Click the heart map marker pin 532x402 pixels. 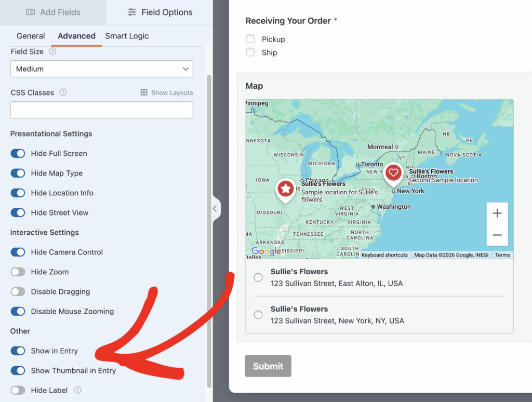point(393,173)
